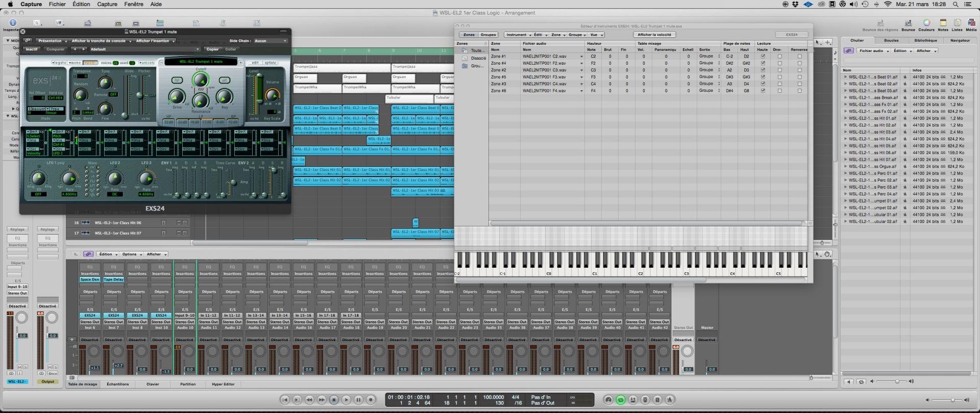
Task: Open the Side Chain Aucun dropdown
Action: point(271,41)
